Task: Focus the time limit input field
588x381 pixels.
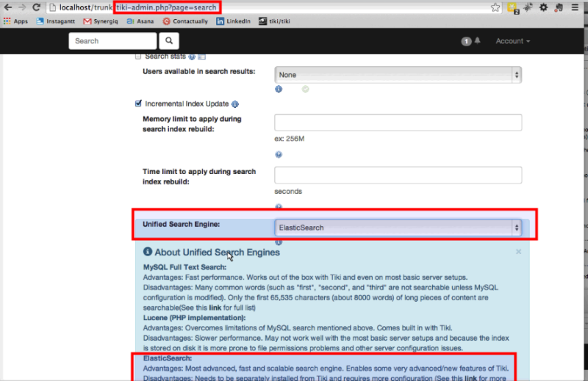Action: tap(398, 175)
